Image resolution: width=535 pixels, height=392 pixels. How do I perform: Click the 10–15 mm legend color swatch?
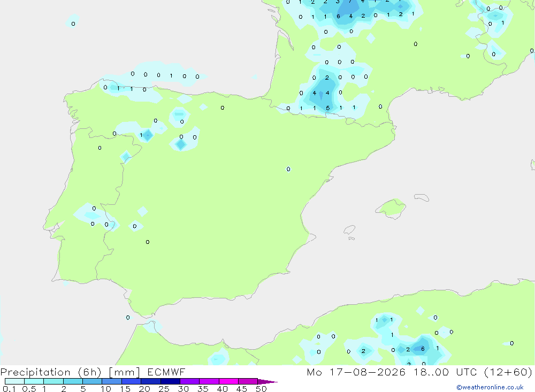point(112,381)
